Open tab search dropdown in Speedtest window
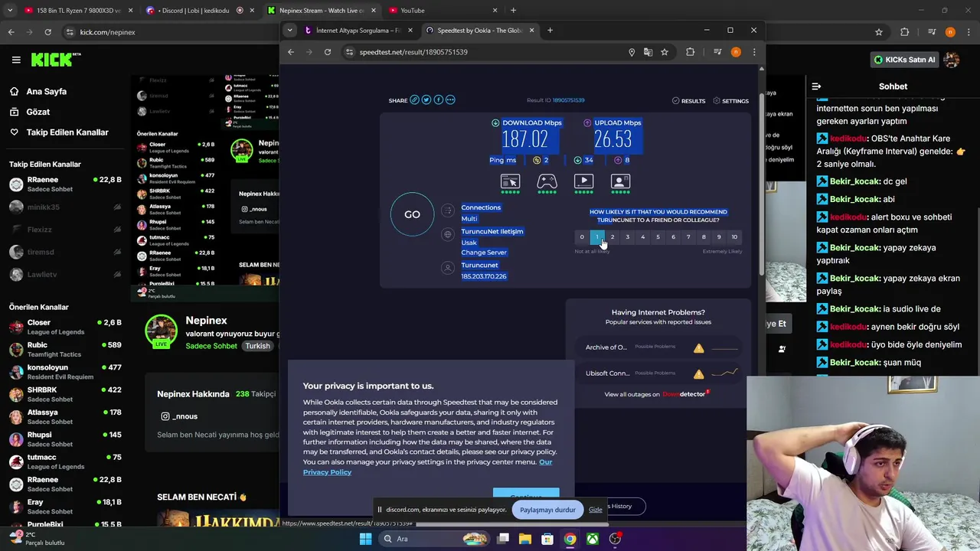The height and width of the screenshot is (551, 980). click(289, 31)
